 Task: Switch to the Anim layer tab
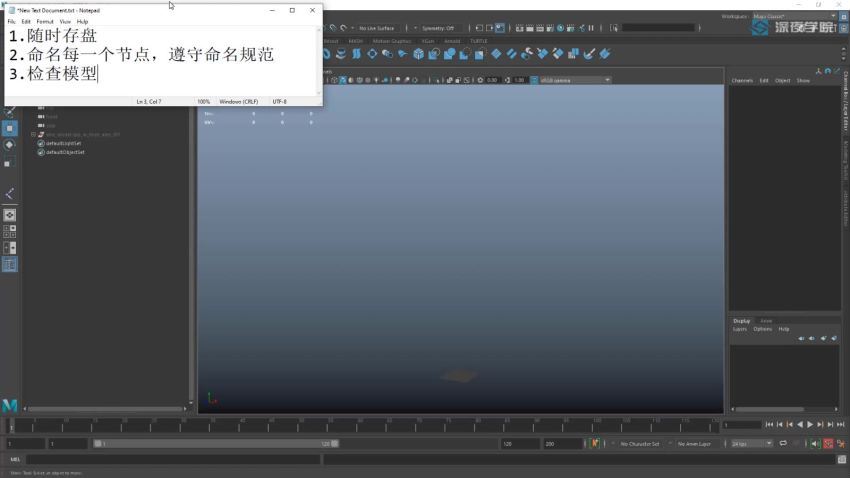(x=765, y=321)
